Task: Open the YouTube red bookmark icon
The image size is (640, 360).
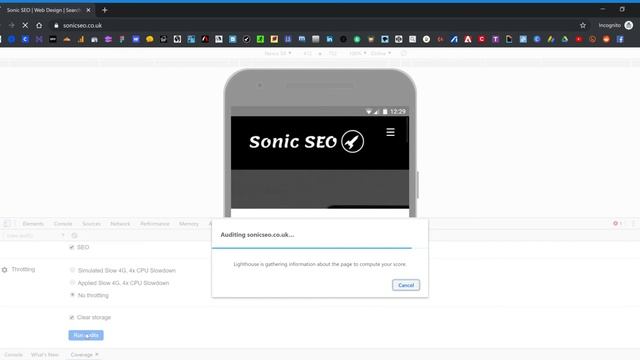Action: (579, 39)
